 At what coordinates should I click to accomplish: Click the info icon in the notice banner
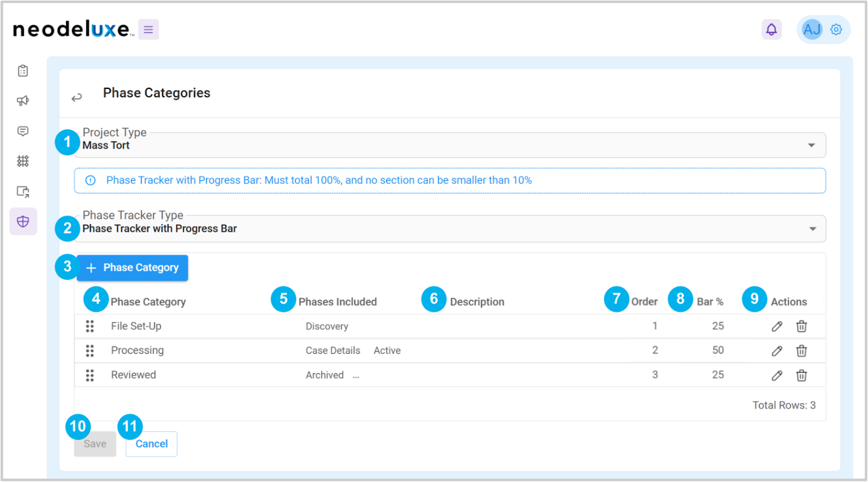[x=91, y=181]
